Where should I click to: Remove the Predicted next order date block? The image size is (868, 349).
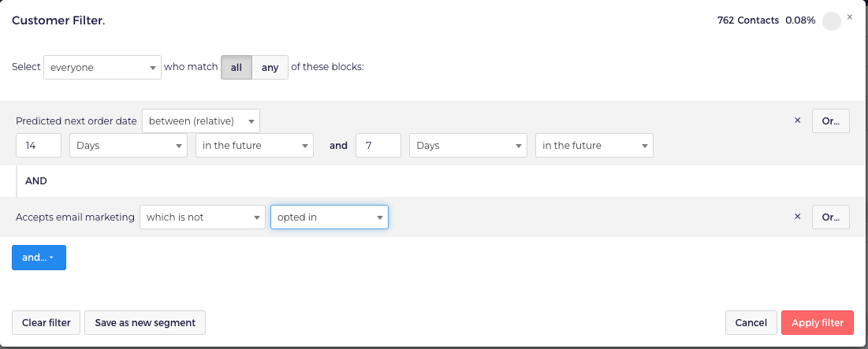(x=797, y=121)
